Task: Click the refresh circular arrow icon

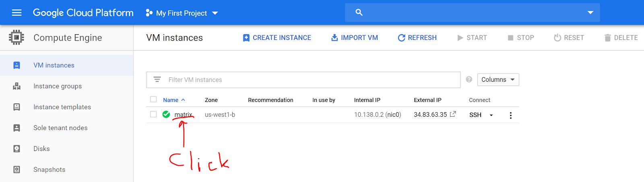Action: pyautogui.click(x=401, y=38)
